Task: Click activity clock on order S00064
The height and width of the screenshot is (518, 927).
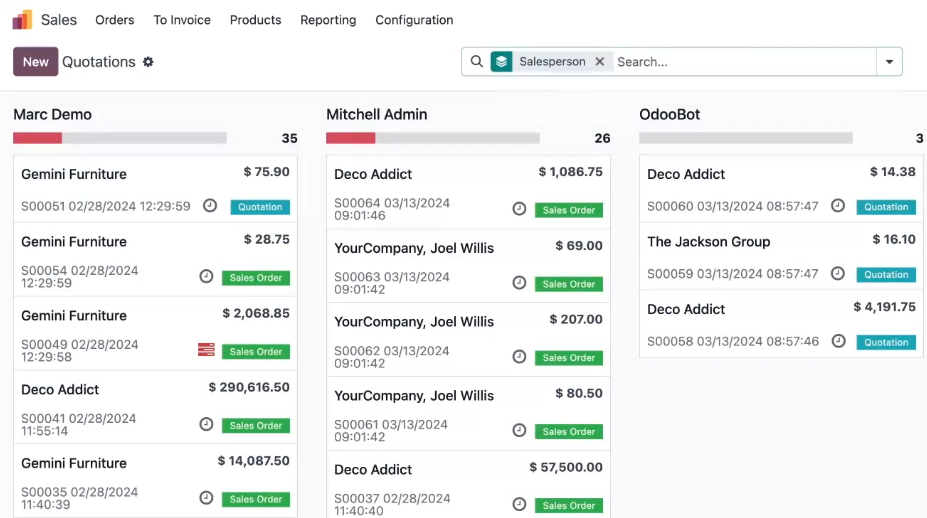Action: coord(519,209)
